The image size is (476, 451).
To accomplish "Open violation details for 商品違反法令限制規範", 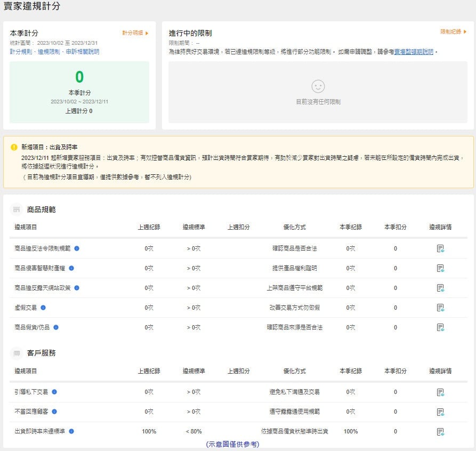I will (440, 248).
